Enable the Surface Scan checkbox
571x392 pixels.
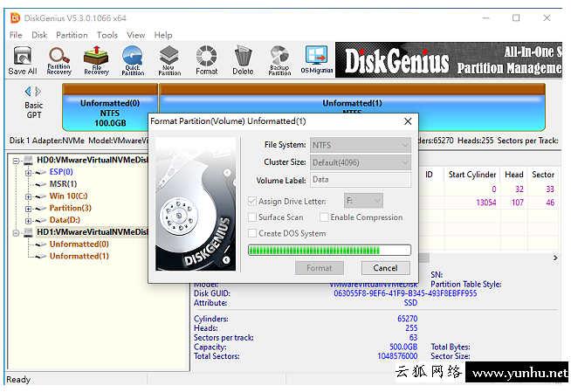tap(252, 217)
